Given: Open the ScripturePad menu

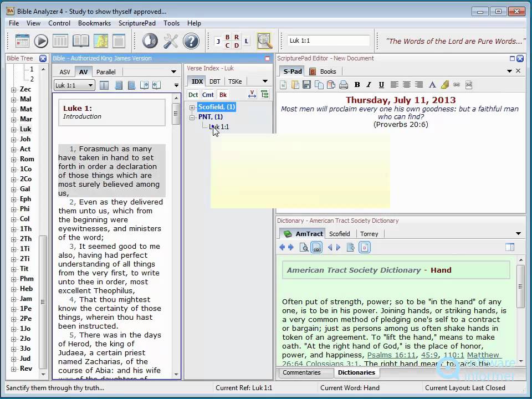Looking at the screenshot, I should pyautogui.click(x=137, y=23).
